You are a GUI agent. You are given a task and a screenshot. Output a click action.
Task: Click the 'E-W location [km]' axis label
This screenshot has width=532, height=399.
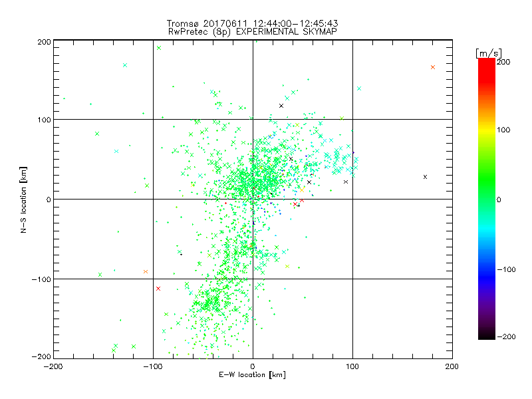point(252,374)
